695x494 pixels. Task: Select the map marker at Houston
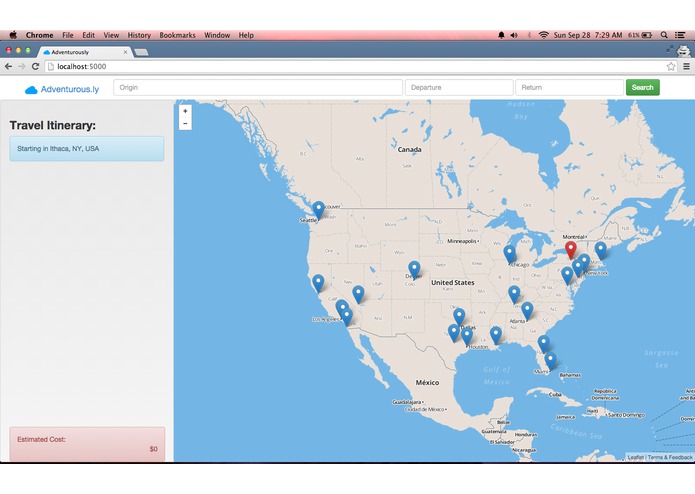[467, 336]
